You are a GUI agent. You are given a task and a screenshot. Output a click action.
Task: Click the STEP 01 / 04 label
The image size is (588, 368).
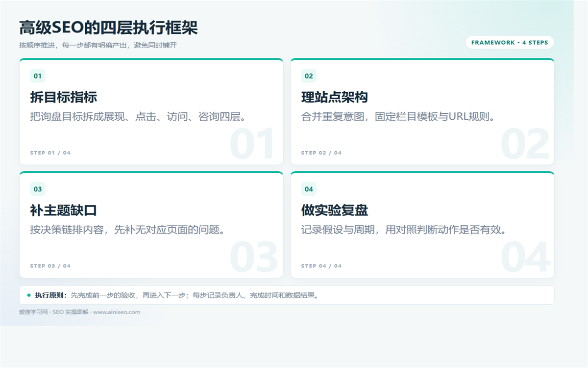point(50,153)
